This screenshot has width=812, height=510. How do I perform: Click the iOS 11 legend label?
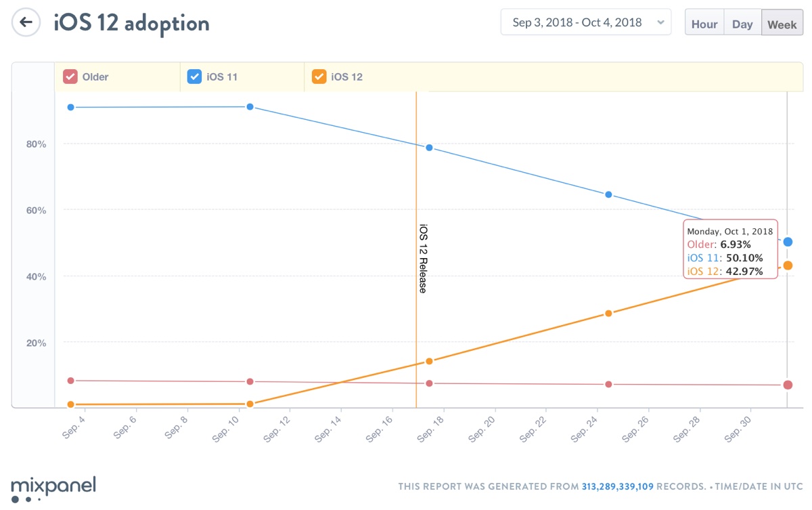(222, 77)
